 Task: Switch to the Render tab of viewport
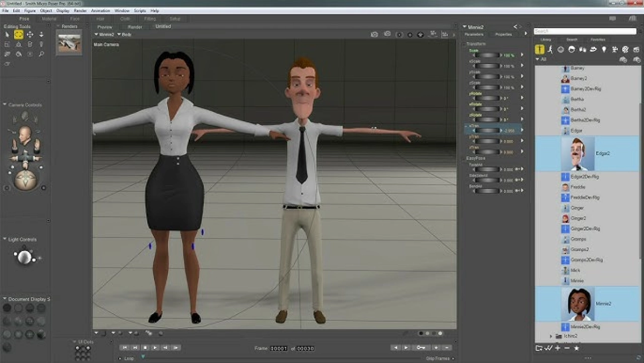[x=135, y=27]
